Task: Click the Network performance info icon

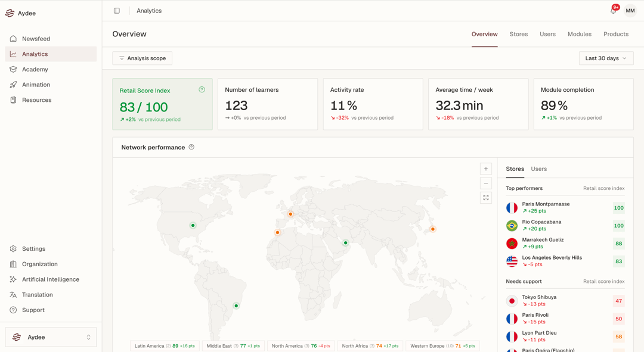Action: point(191,147)
